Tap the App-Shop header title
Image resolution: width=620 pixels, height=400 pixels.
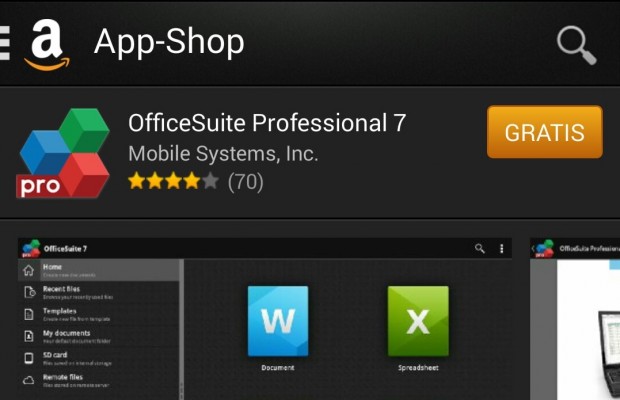(x=169, y=42)
